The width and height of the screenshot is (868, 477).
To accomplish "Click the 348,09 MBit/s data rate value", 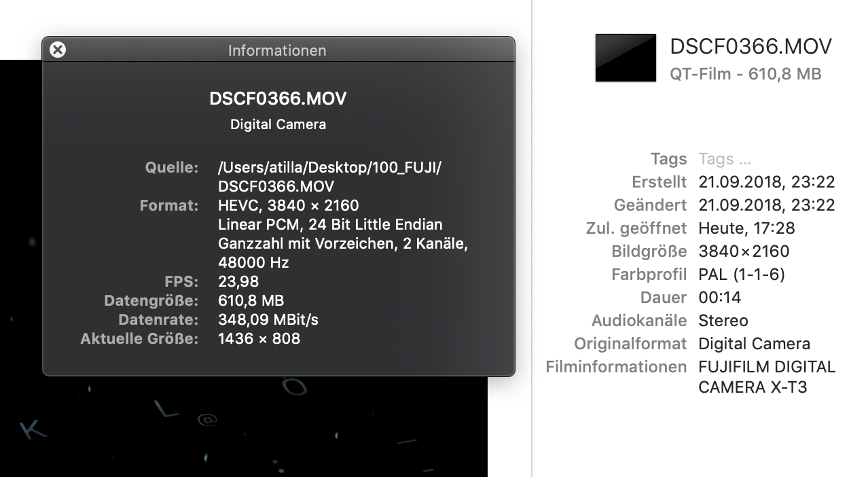I will coord(268,319).
